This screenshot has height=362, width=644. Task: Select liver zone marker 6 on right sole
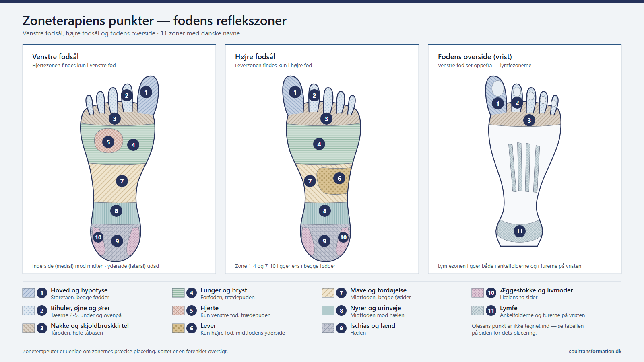point(339,178)
